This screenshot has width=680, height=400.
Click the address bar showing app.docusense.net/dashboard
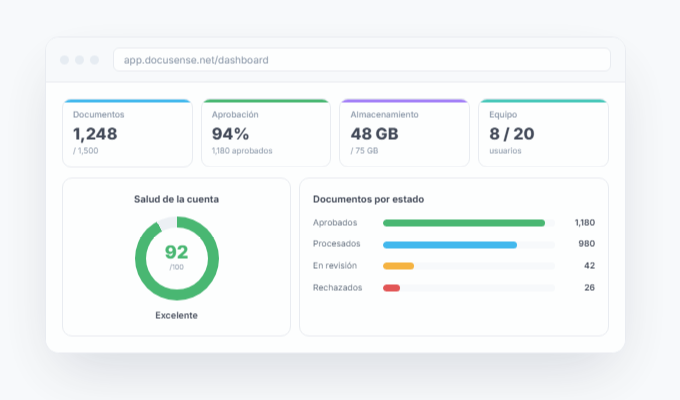[362, 60]
